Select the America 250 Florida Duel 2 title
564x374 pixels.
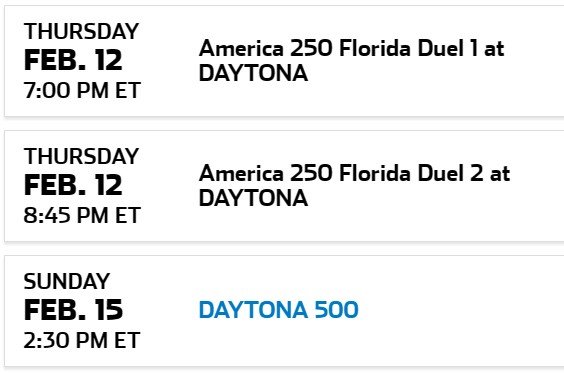[354, 186]
